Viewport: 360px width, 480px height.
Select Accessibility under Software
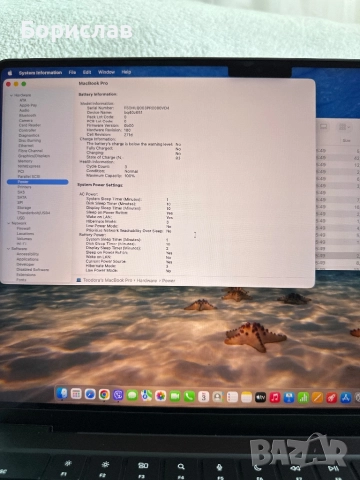tap(28, 254)
